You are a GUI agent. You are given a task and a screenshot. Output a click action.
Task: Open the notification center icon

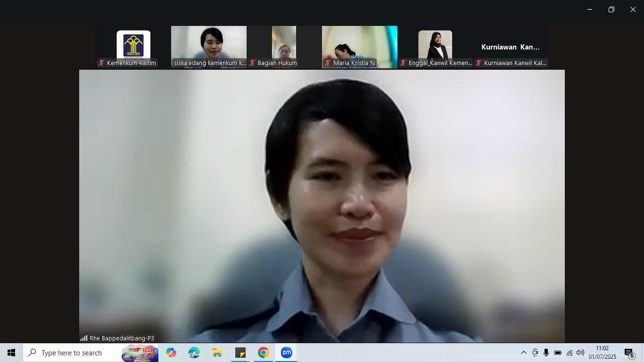630,353
